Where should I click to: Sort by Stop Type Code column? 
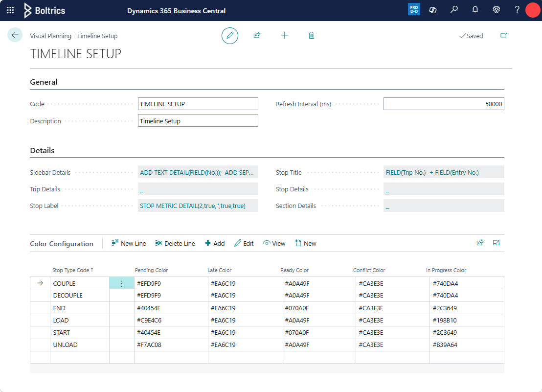72,270
